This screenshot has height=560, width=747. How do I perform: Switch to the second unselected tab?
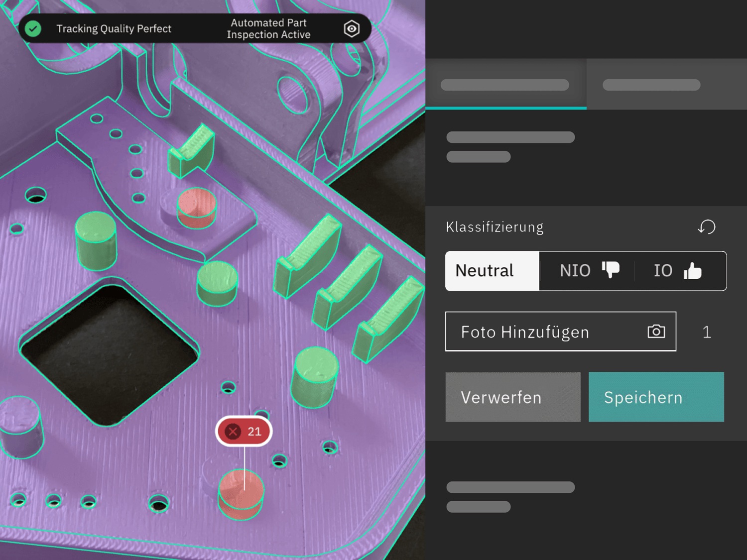point(667,84)
